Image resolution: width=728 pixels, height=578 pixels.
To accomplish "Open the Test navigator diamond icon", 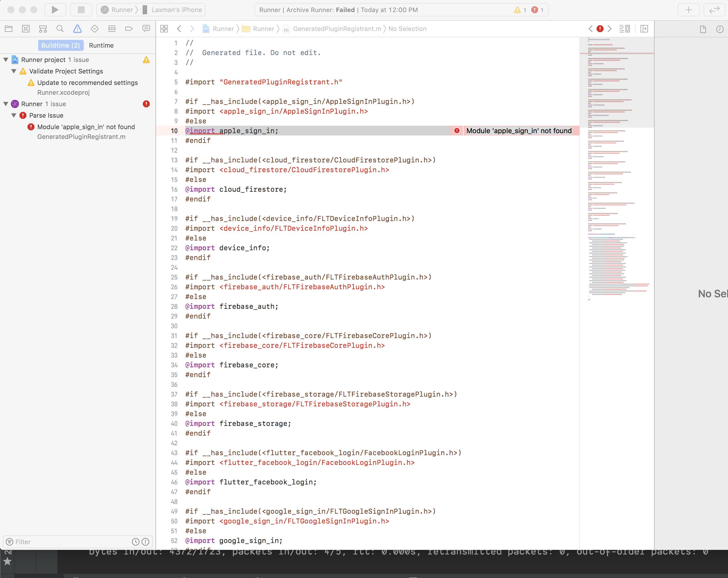I will [x=95, y=29].
